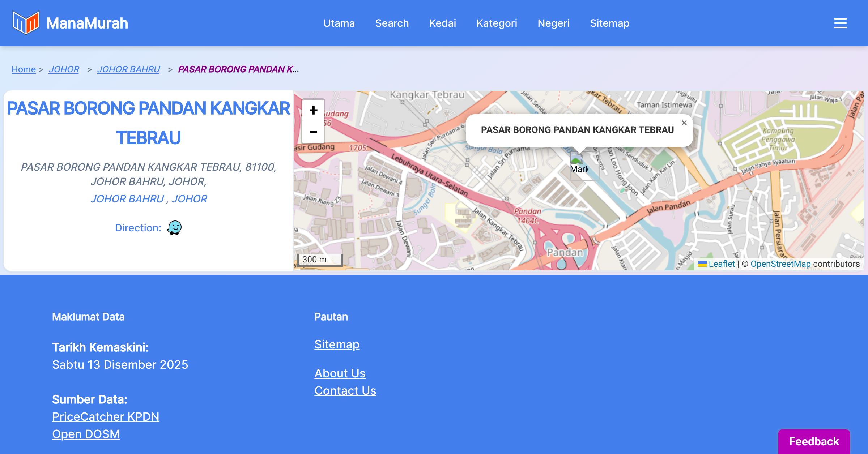Open Contact Us footer link
This screenshot has height=454, width=868.
[x=345, y=390]
